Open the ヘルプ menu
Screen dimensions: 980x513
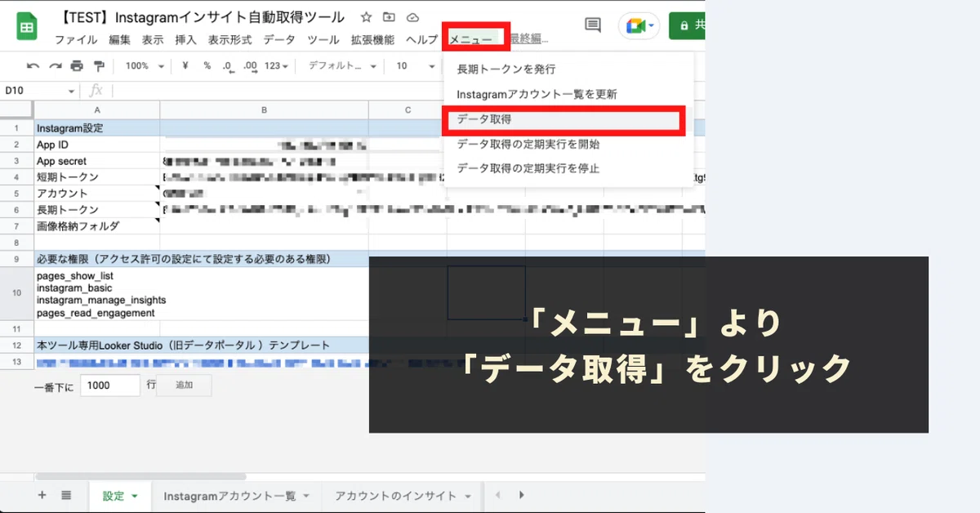[421, 39]
